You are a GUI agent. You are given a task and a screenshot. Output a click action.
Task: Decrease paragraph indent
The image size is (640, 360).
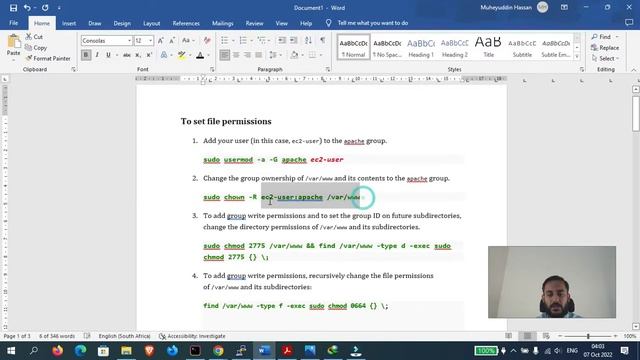click(x=282, y=40)
